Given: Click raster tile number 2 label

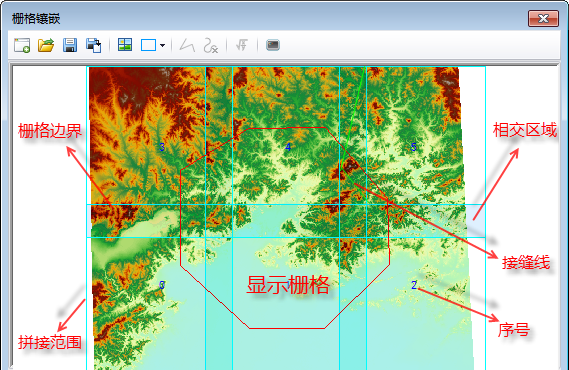Looking at the screenshot, I should pyautogui.click(x=414, y=285).
